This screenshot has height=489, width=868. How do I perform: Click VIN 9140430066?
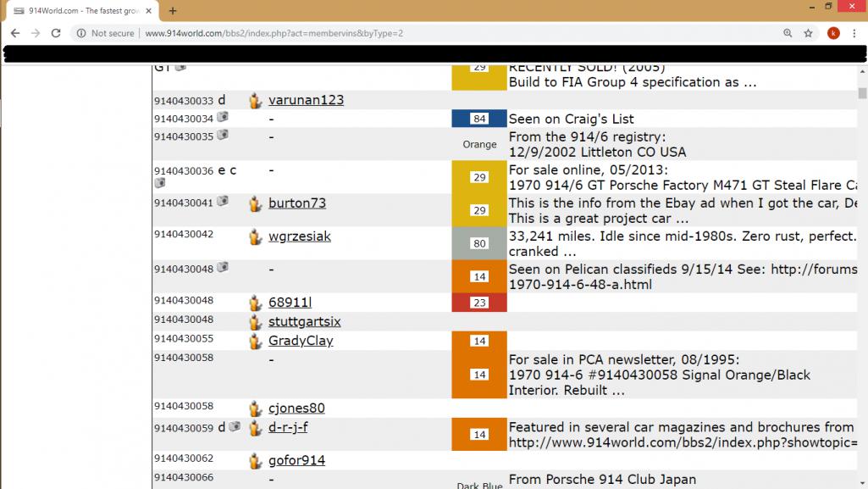point(184,477)
